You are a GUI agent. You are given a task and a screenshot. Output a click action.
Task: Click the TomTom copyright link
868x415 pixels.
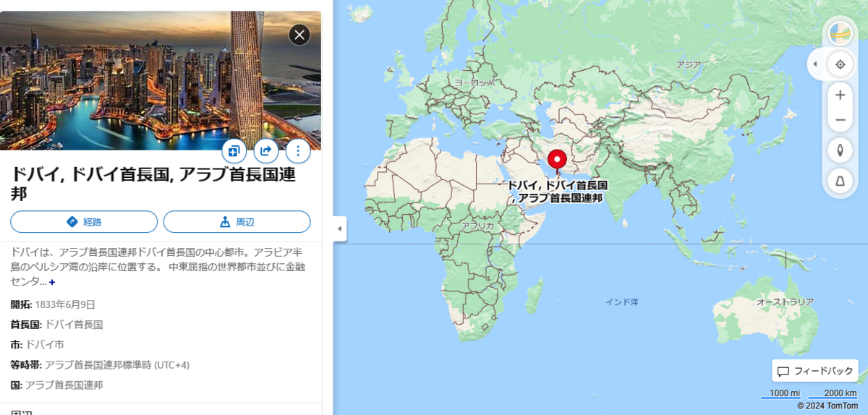tap(827, 406)
